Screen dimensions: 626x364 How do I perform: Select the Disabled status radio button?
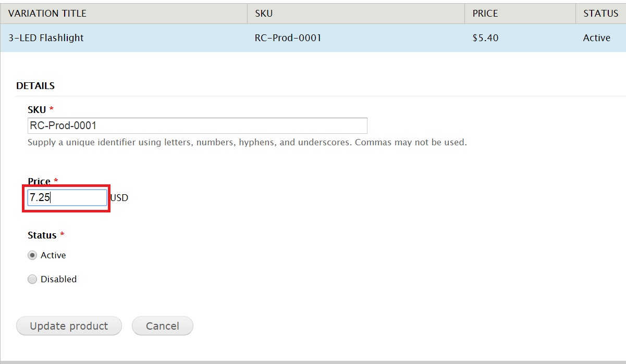coord(32,279)
